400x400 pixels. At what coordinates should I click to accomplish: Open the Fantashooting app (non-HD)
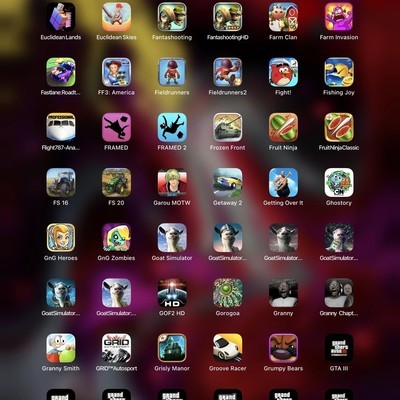point(172,17)
